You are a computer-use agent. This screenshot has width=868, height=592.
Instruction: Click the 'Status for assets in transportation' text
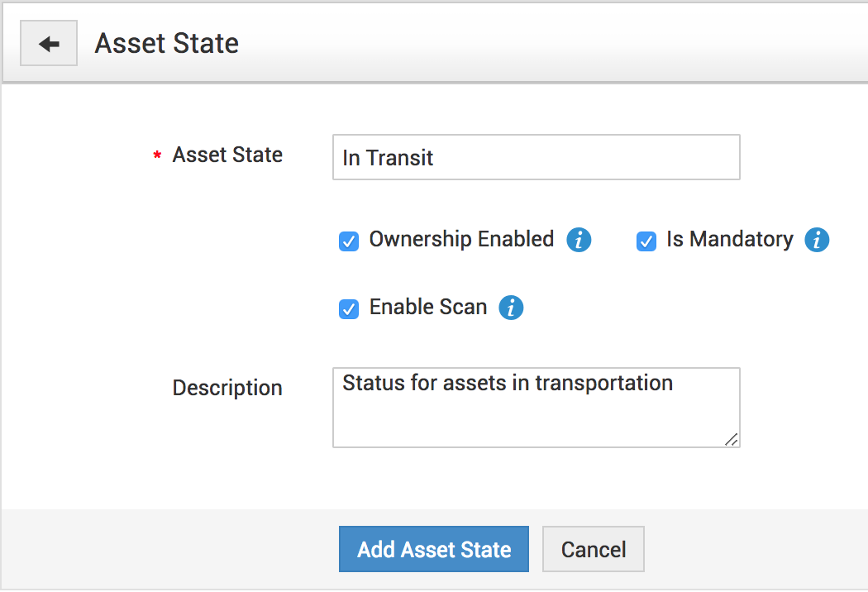pyautogui.click(x=508, y=383)
